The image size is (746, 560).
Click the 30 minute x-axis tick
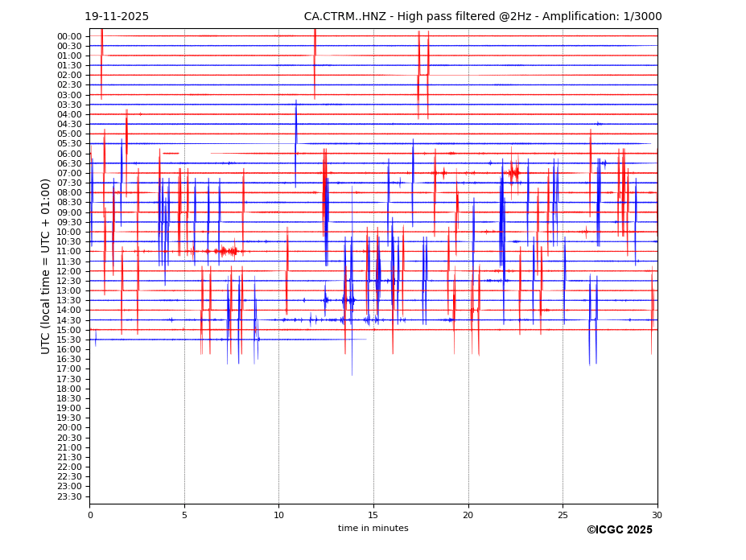[x=657, y=515]
